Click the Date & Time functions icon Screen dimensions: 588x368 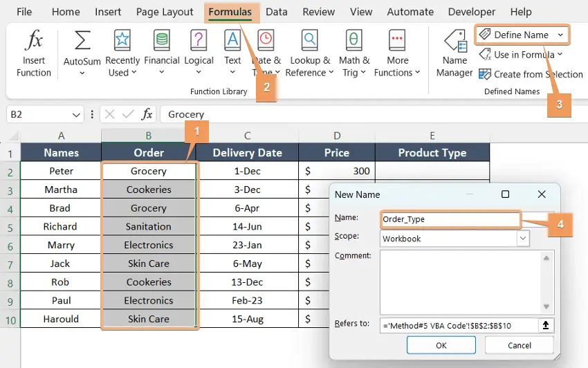tap(266, 40)
